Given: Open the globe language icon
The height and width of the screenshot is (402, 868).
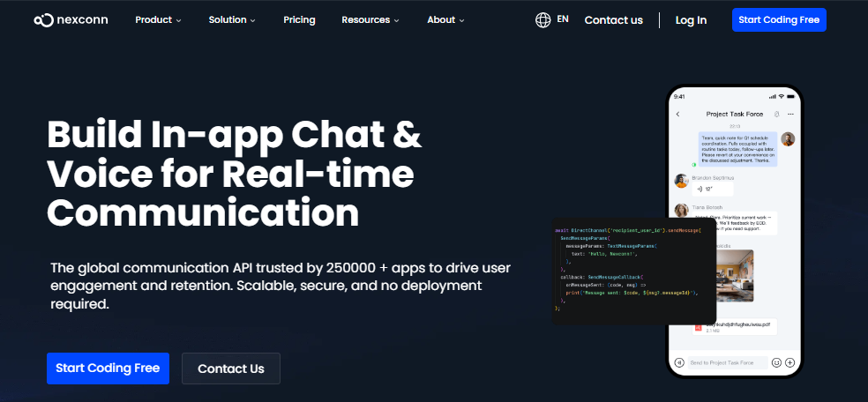Looking at the screenshot, I should (543, 20).
